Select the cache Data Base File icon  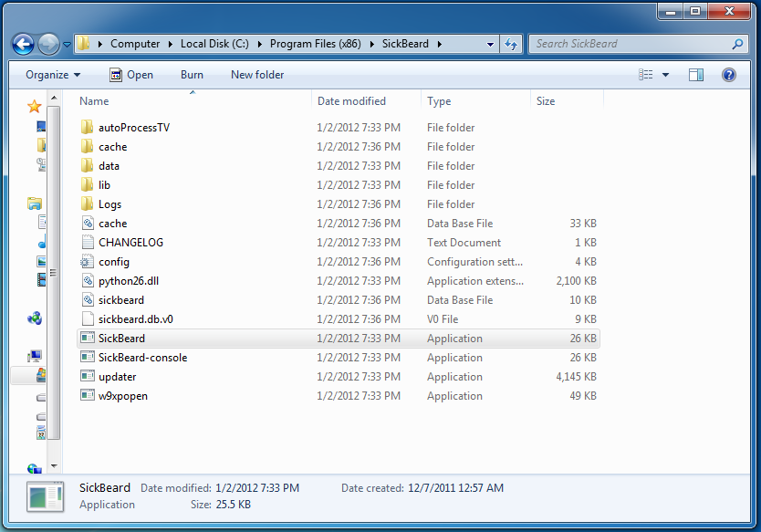coord(88,223)
